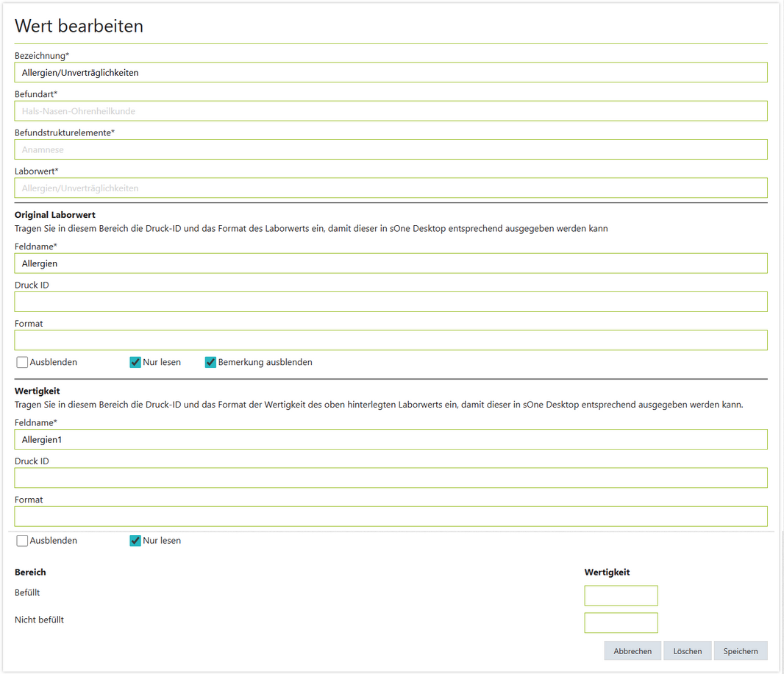Click the Format field under Original Laborwert
This screenshot has height=674, width=784.
[x=391, y=340]
